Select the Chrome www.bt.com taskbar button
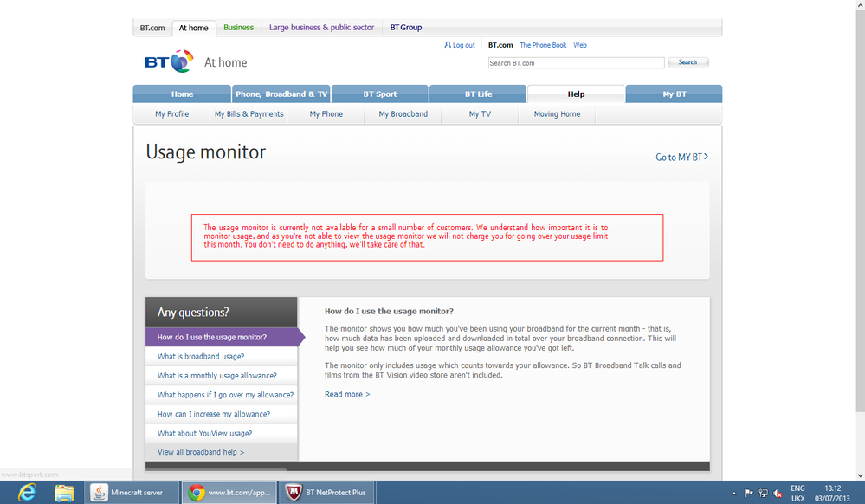 click(x=229, y=493)
